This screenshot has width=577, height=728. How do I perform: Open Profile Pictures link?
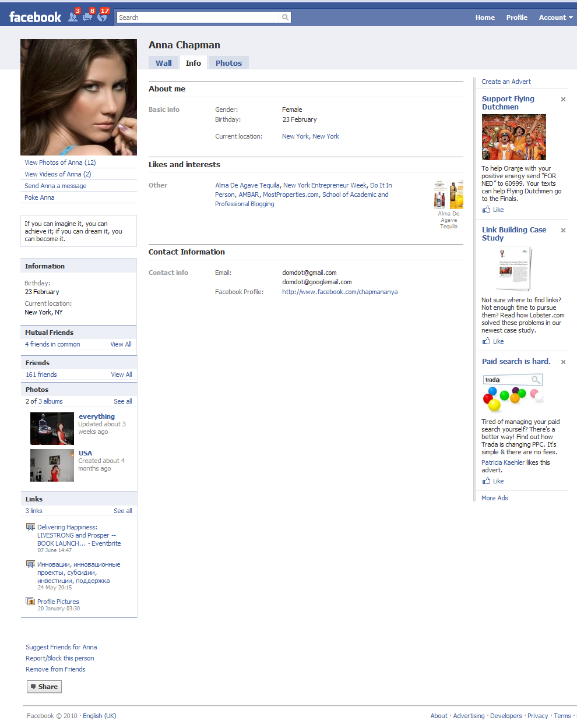(x=58, y=602)
